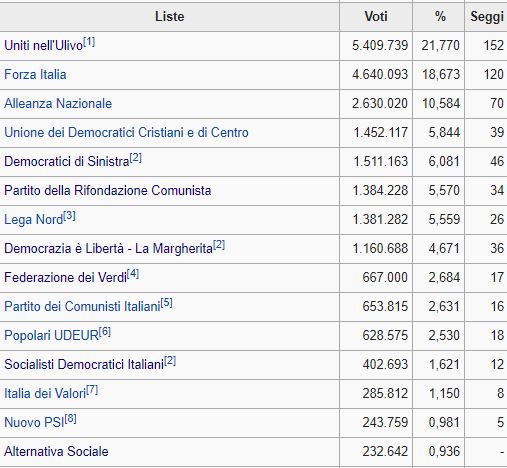Follow the Alleanza Nazionale link
The image size is (507, 468).
click(x=58, y=103)
